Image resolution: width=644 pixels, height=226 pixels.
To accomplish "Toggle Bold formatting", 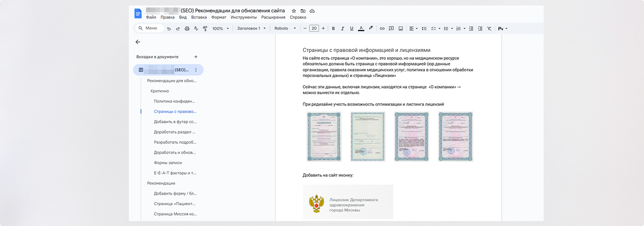I will (x=333, y=28).
